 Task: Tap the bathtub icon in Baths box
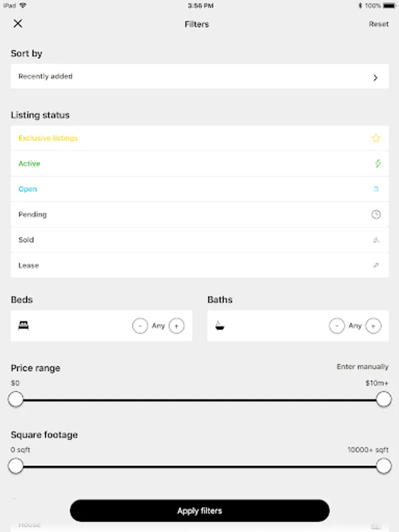click(x=220, y=326)
